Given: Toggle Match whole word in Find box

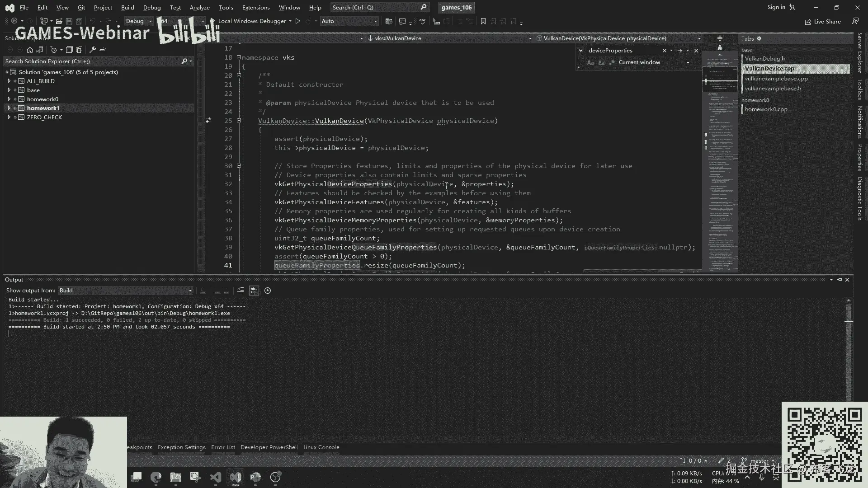Looking at the screenshot, I should [x=601, y=62].
